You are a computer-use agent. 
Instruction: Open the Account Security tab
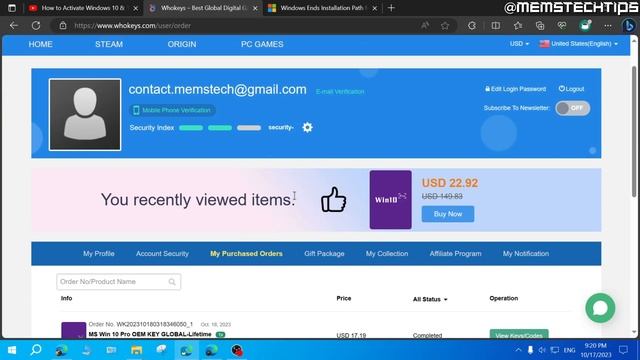(162, 253)
